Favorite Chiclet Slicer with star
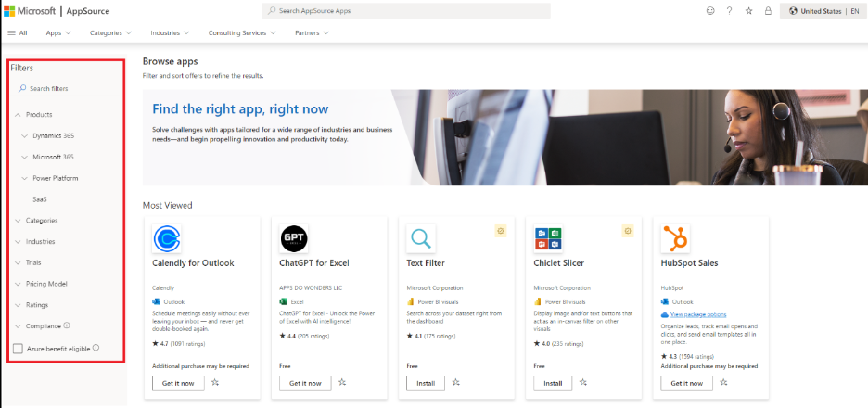868x408 pixels. click(x=583, y=383)
